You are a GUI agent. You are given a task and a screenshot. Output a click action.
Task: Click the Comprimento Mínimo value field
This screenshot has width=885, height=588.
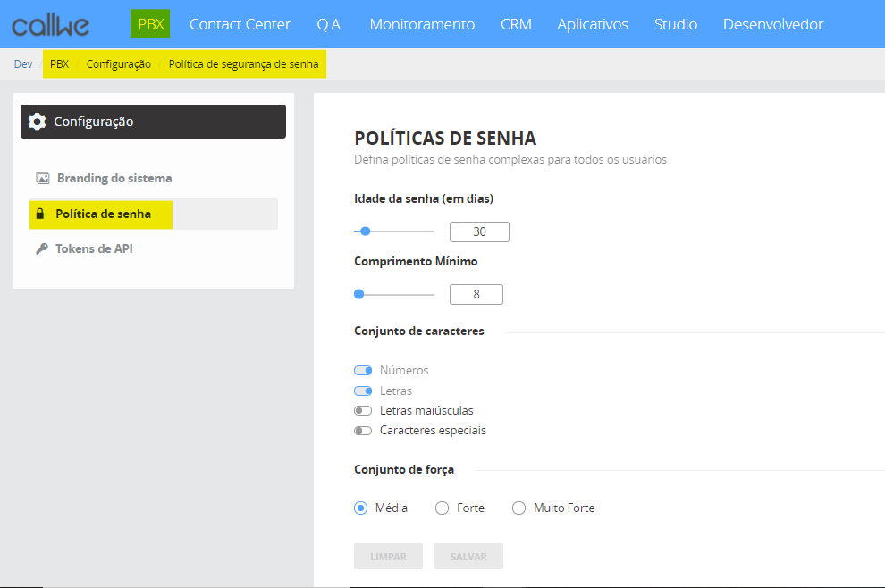[x=476, y=294]
